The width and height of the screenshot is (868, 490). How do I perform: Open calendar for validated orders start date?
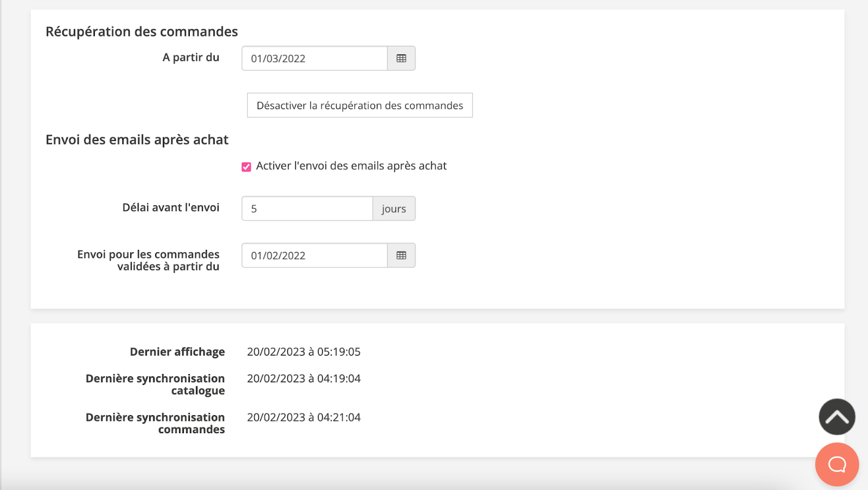[401, 255]
